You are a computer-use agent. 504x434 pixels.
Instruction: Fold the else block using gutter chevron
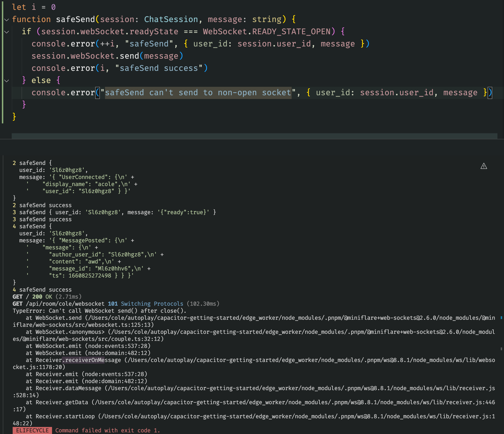pos(7,80)
